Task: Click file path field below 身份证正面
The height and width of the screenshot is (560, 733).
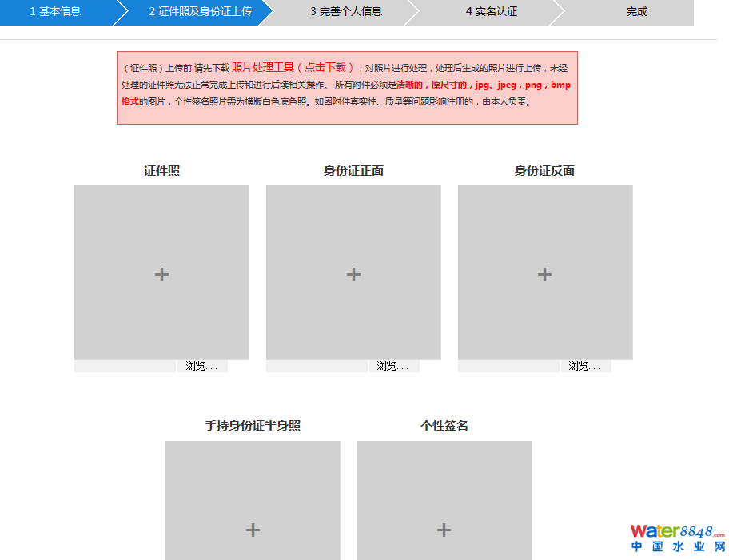Action: point(317,367)
